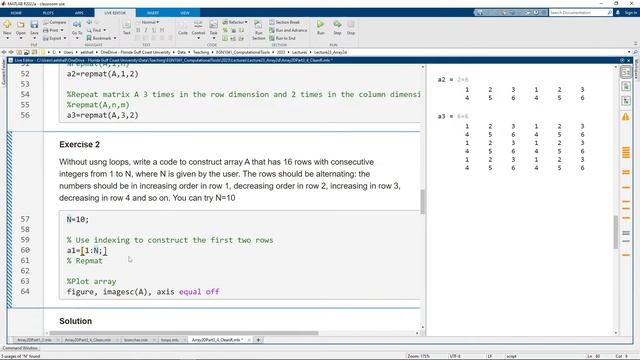Switch to the HOME ribbon tab

[16, 13]
